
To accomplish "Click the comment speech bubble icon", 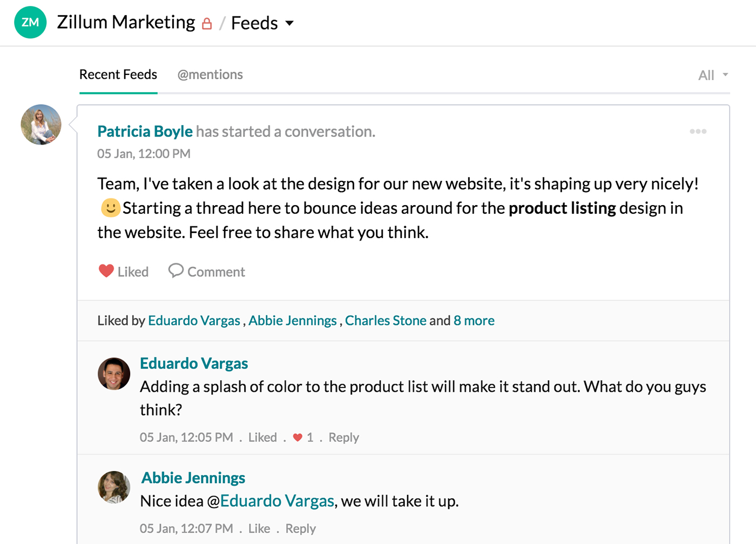I will pos(175,270).
